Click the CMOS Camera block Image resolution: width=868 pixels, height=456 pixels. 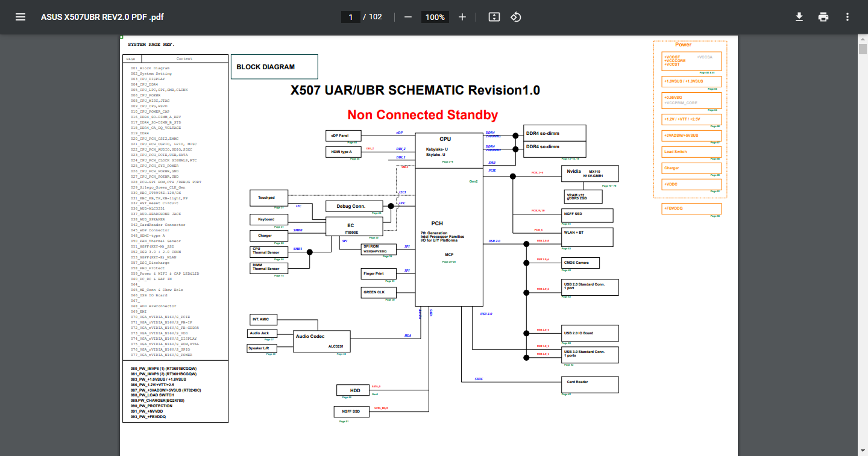click(x=581, y=263)
